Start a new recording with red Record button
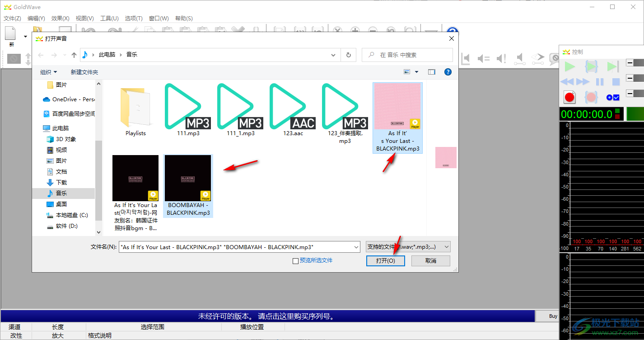 click(x=569, y=97)
